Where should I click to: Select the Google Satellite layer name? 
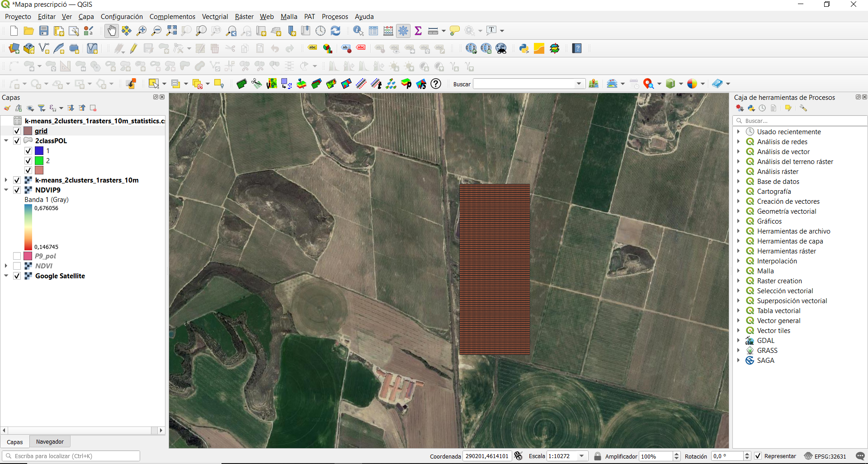60,276
